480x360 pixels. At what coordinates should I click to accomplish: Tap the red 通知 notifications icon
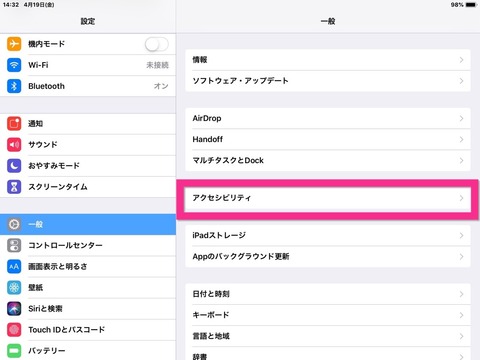pos(14,123)
